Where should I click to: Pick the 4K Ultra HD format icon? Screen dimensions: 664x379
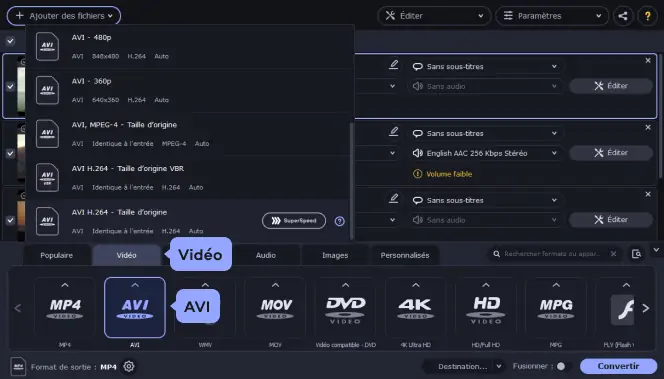click(415, 307)
